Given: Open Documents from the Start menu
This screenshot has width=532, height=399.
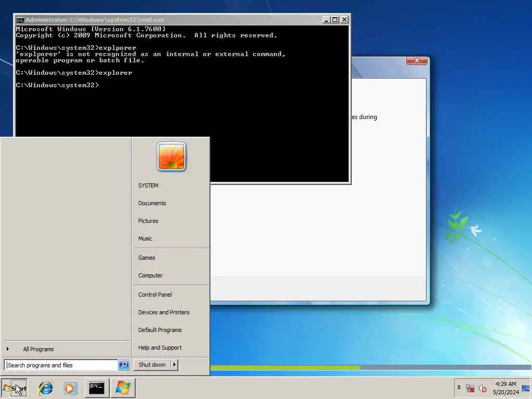Looking at the screenshot, I should click(152, 203).
